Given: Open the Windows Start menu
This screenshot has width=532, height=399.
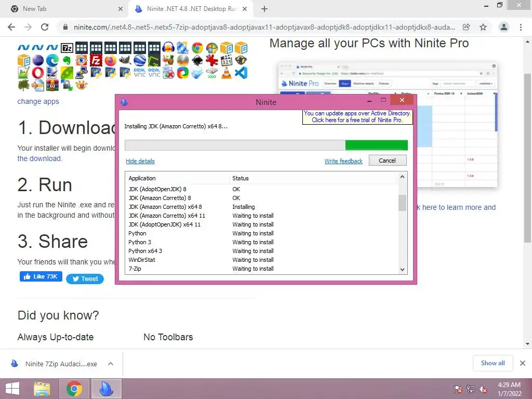Looking at the screenshot, I should (x=12, y=389).
